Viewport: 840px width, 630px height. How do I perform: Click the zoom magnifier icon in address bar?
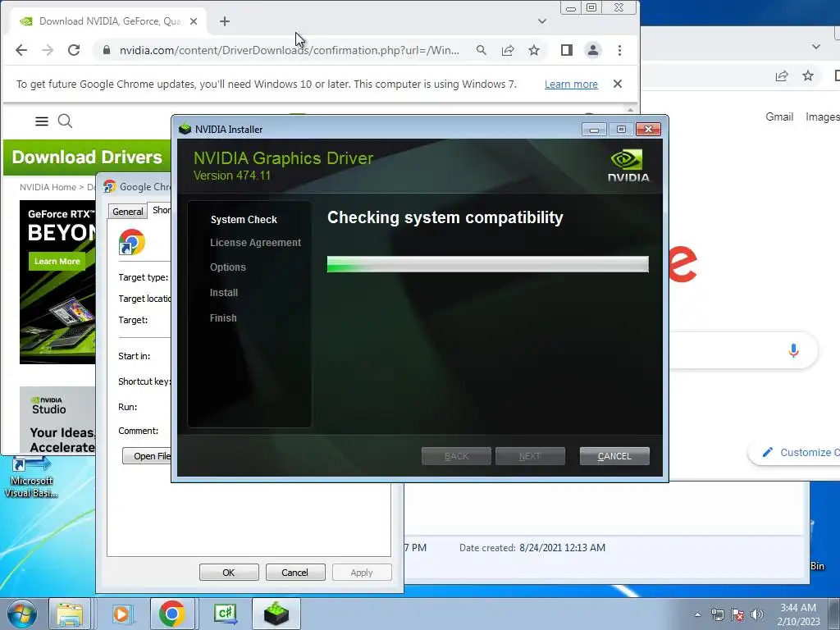481,50
